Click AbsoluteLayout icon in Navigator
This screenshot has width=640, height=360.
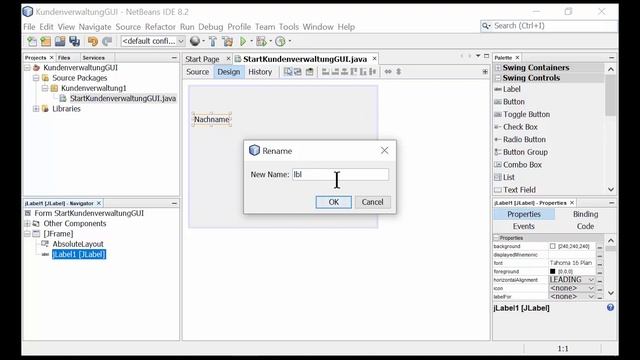click(x=44, y=244)
